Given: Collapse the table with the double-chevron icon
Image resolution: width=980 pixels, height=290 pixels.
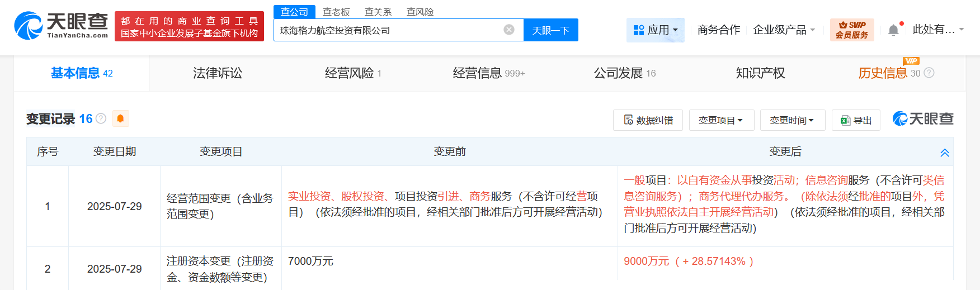Looking at the screenshot, I should (x=944, y=153).
